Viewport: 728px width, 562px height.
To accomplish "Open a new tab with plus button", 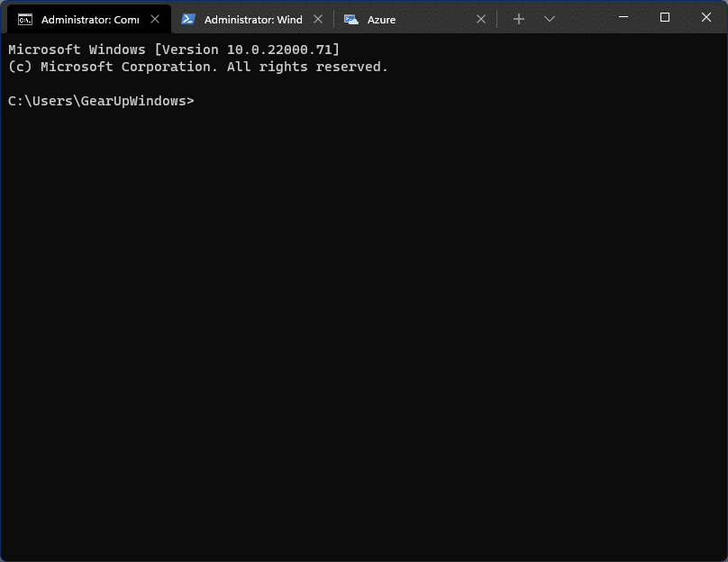I will (x=519, y=19).
